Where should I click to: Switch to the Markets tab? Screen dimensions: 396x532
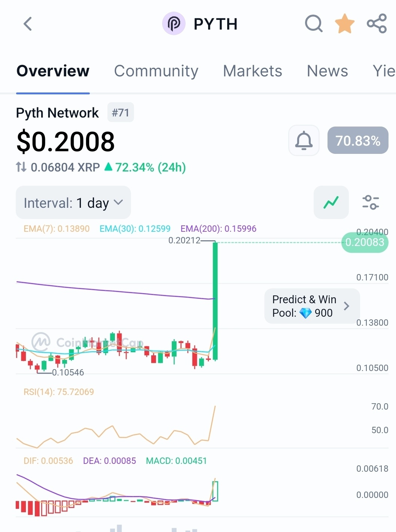pos(253,71)
